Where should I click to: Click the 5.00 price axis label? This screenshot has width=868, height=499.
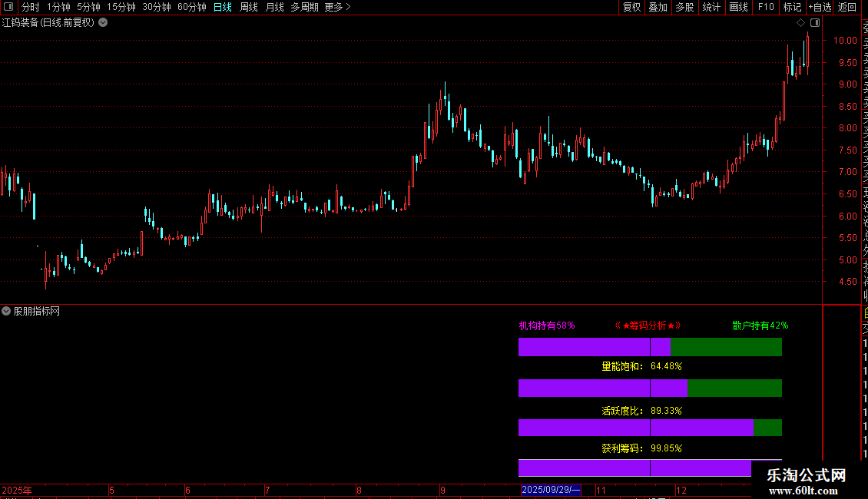coord(847,259)
